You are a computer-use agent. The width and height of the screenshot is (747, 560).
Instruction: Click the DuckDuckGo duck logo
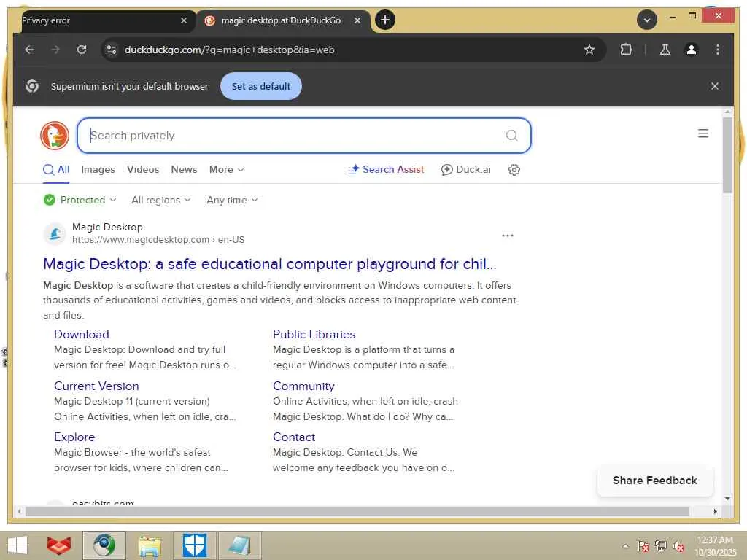pos(55,135)
